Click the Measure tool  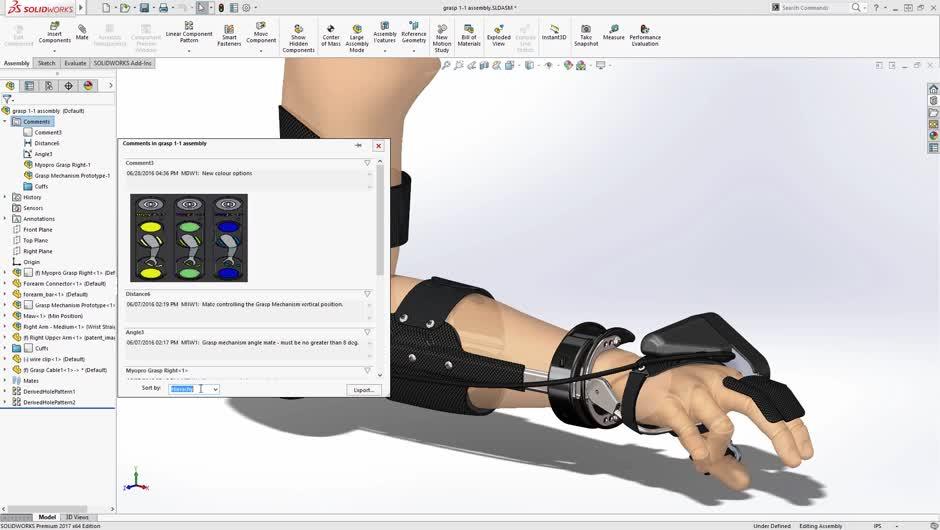[x=613, y=33]
